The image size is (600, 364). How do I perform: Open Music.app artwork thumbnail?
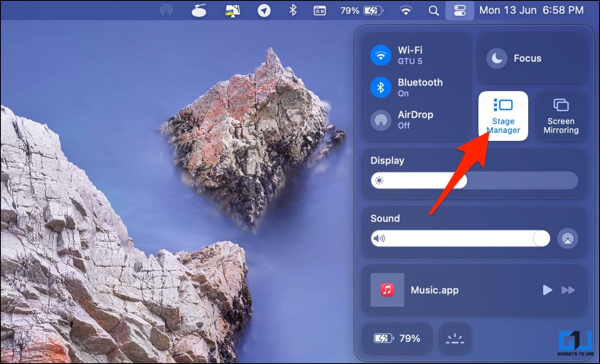[387, 290]
